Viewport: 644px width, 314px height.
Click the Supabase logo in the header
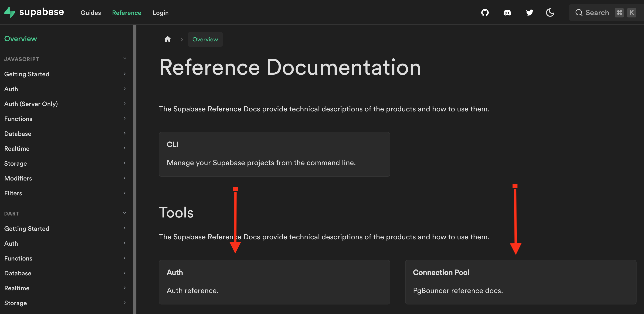pyautogui.click(x=34, y=12)
